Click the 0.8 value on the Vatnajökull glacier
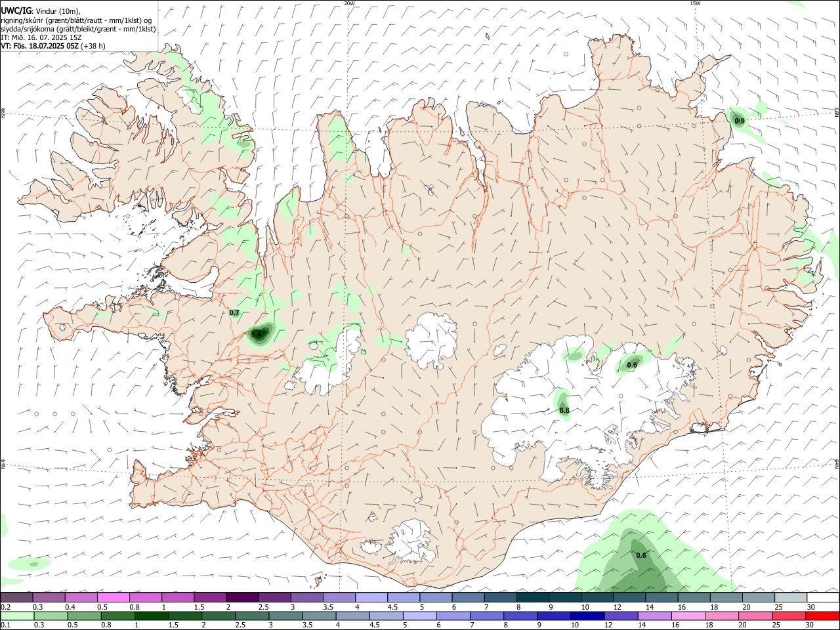The height and width of the screenshot is (630, 840). (564, 411)
